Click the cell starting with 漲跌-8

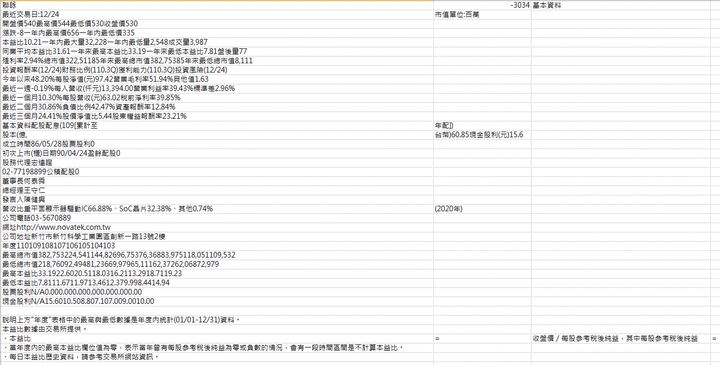click(217, 33)
